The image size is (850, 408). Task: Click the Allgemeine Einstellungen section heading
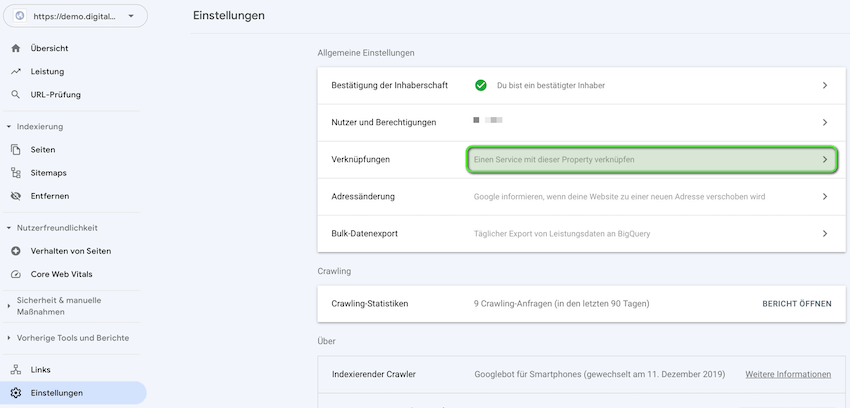coord(366,53)
